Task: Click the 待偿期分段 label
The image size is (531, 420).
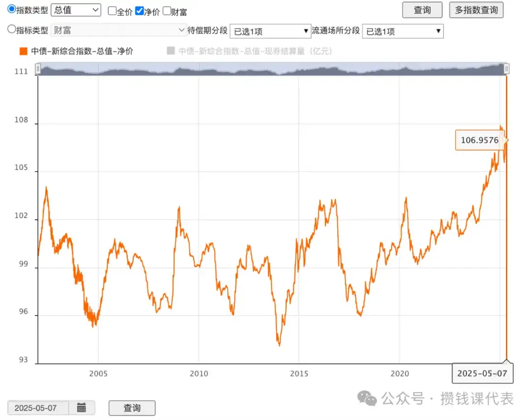Action: [207, 30]
